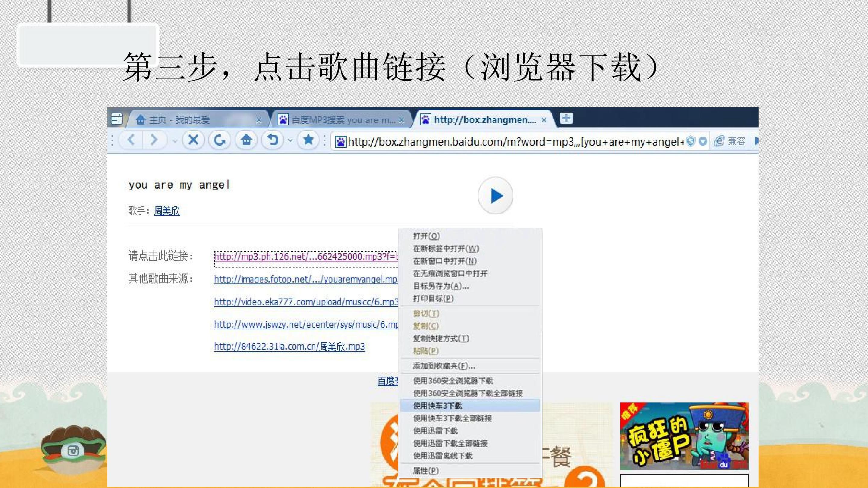Click the address bar URL field
The width and height of the screenshot is (868, 488).
(516, 142)
